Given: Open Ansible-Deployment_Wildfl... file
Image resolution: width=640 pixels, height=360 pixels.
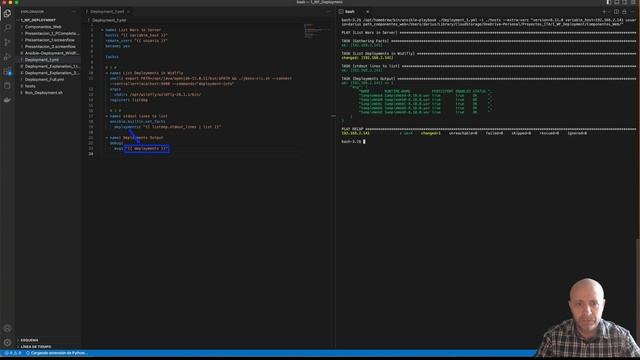Looking at the screenshot, I should [51, 53].
